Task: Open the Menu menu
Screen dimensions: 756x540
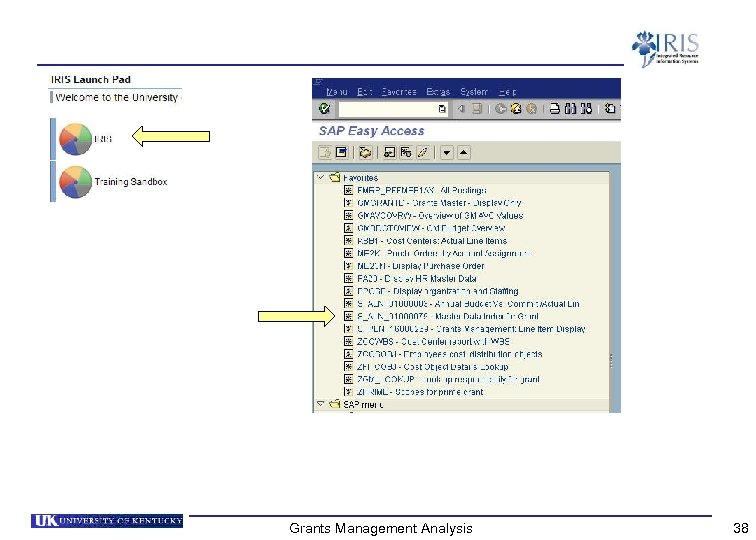Action: (337, 92)
